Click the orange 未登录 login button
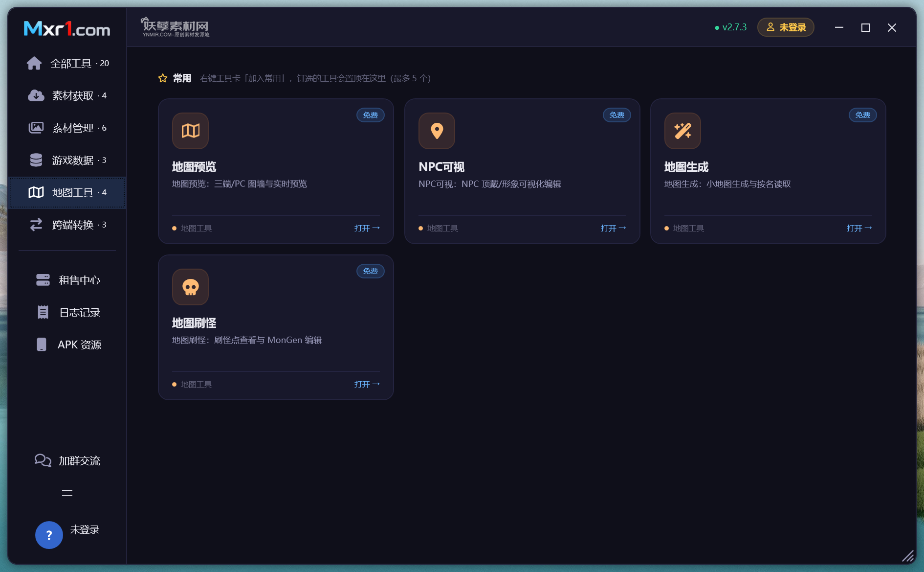 click(x=786, y=27)
